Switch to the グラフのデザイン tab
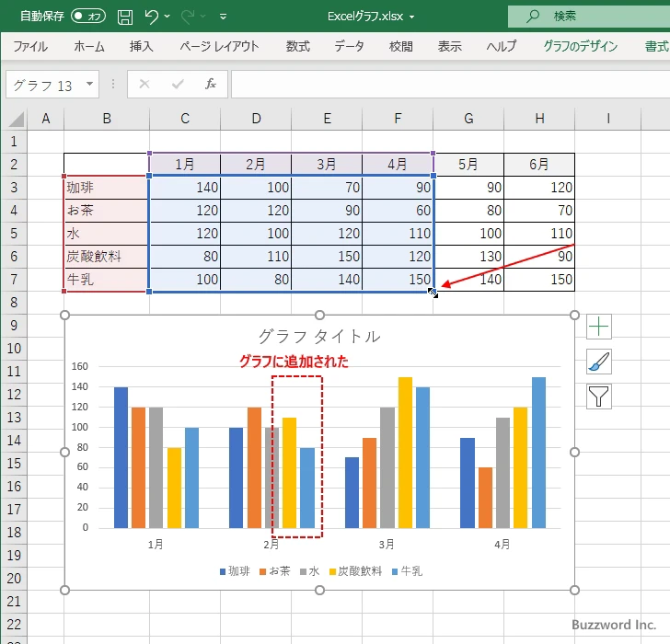The height and width of the screenshot is (644, 670). (x=580, y=46)
